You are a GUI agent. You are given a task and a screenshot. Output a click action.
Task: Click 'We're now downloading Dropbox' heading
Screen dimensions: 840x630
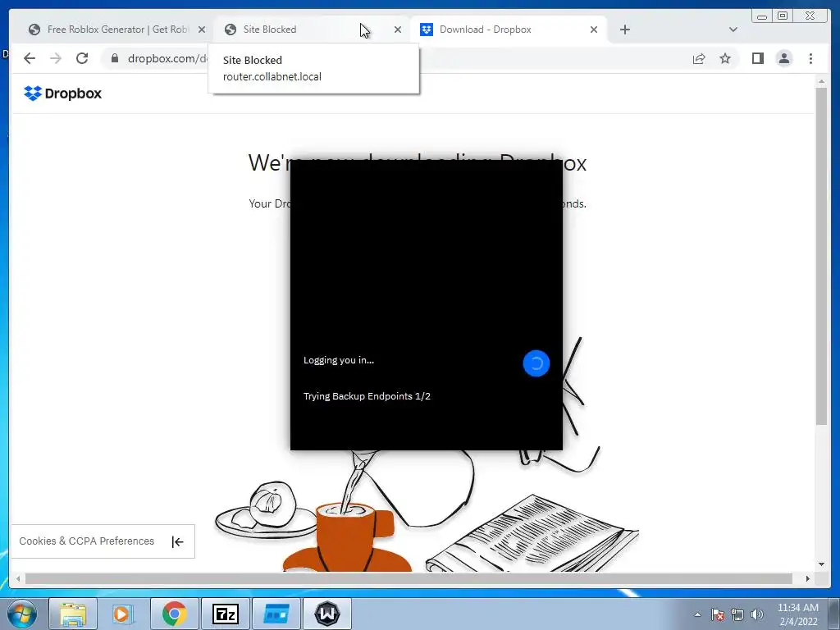point(418,162)
